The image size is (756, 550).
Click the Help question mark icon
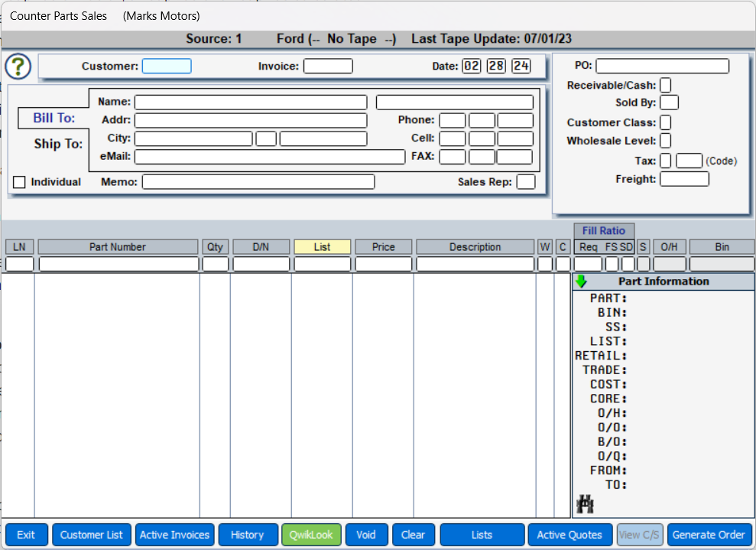tap(18, 67)
